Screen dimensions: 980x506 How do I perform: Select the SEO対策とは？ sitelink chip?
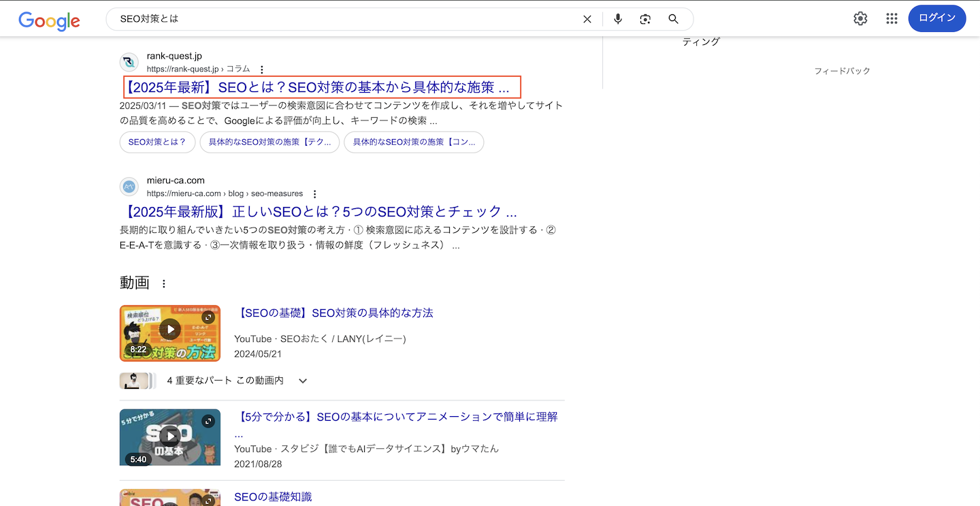[157, 142]
